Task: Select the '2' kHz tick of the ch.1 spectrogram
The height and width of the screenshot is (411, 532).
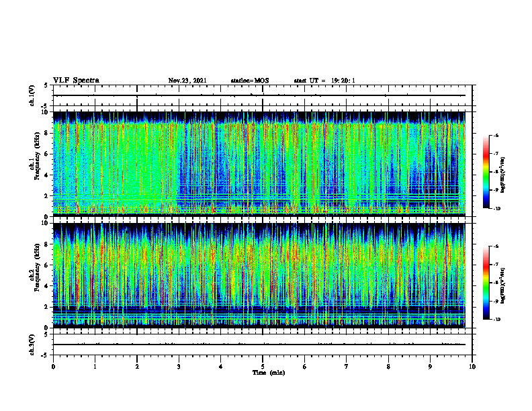Action: 47,196
